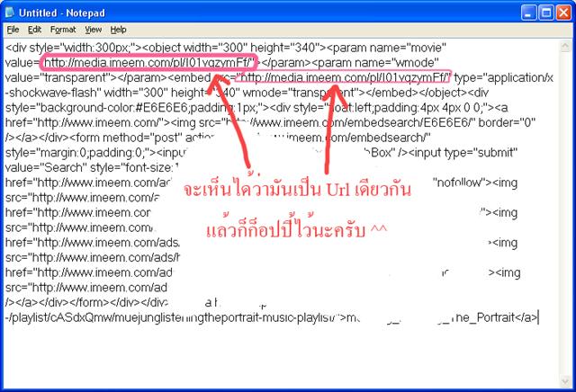
Task: Click the Notepad icon in title bar
Action: (10, 13)
